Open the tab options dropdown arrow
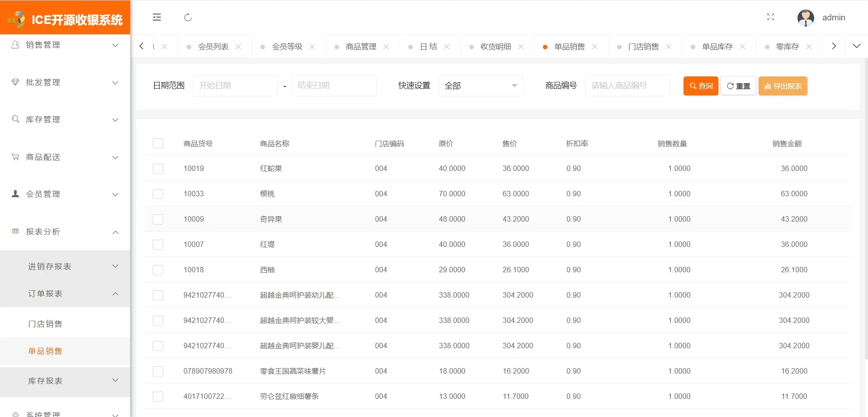This screenshot has height=417, width=868. point(856,46)
